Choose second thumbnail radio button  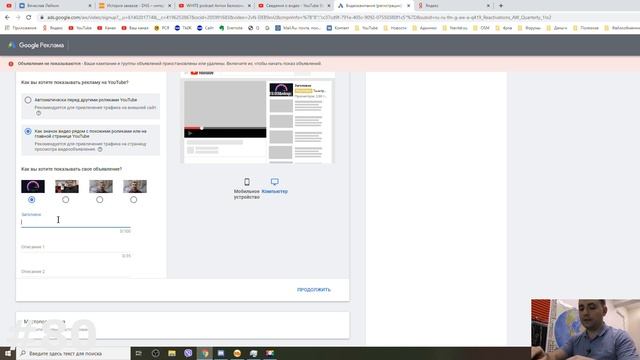(66, 200)
